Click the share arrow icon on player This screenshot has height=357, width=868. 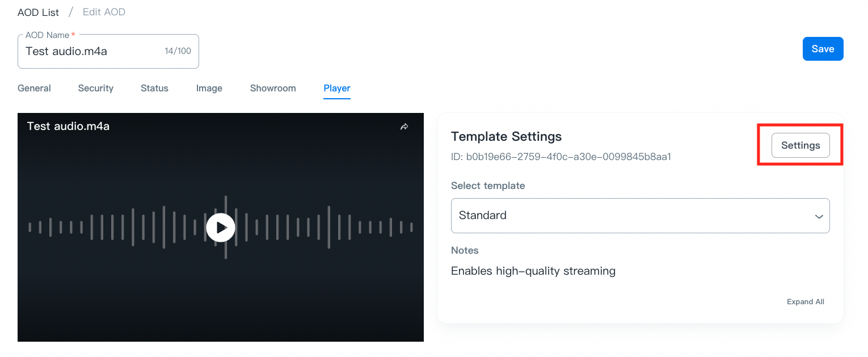(x=404, y=127)
